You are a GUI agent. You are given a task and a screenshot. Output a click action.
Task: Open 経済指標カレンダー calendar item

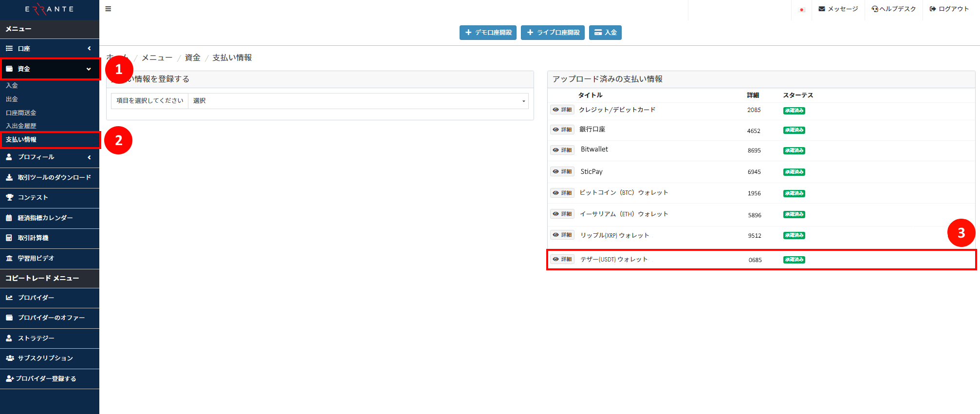45,218
